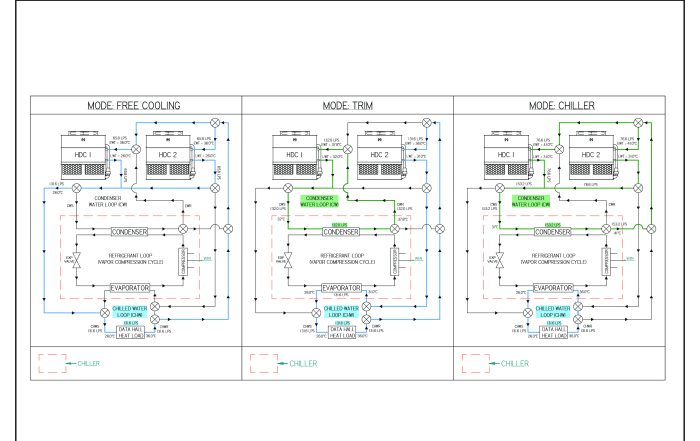Click CONDENSER WATER LOOP label in Free Cooling
The width and height of the screenshot is (700, 441).
point(108,201)
